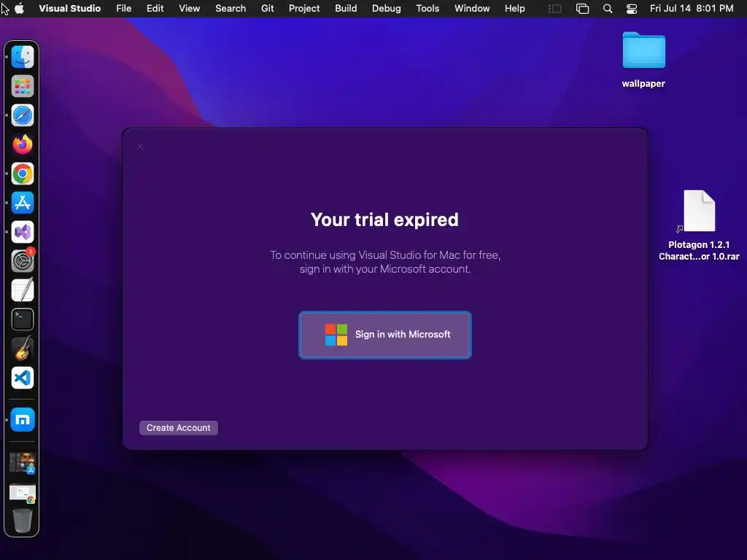The width and height of the screenshot is (747, 560).
Task: Launch Visual Studio Code from the dock
Action: pos(23,378)
